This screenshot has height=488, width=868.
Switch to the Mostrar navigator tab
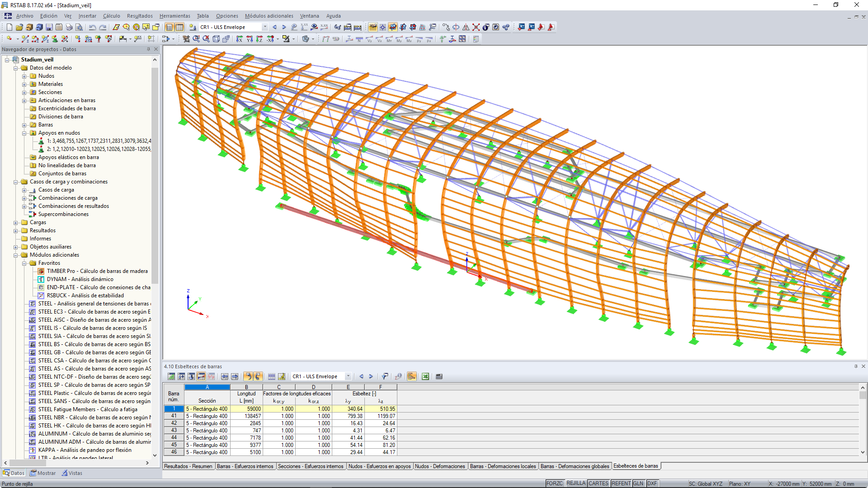43,473
